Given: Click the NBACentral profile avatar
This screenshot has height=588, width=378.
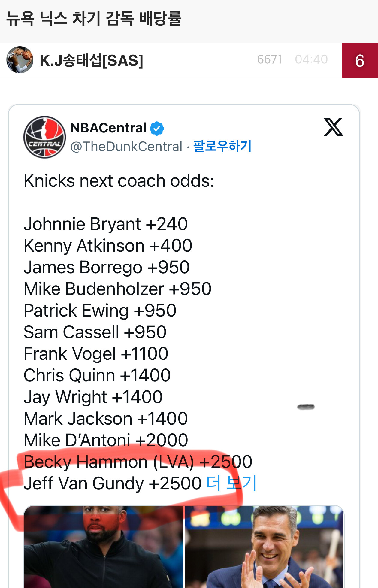Looking at the screenshot, I should coord(45,137).
